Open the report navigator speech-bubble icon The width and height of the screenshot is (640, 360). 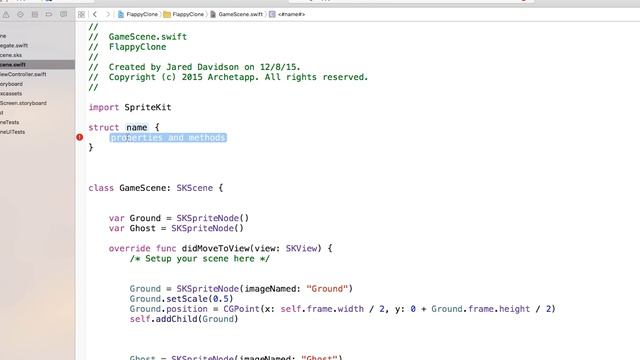click(x=63, y=15)
